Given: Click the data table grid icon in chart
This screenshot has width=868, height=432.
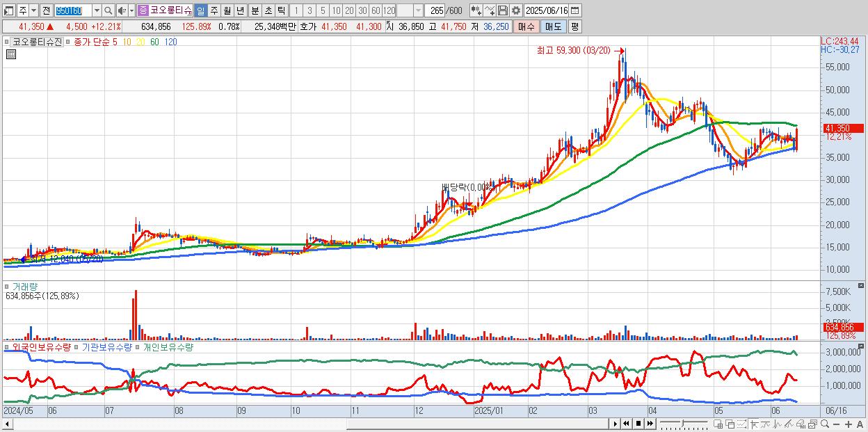Looking at the screenshot, I should 11,54.
